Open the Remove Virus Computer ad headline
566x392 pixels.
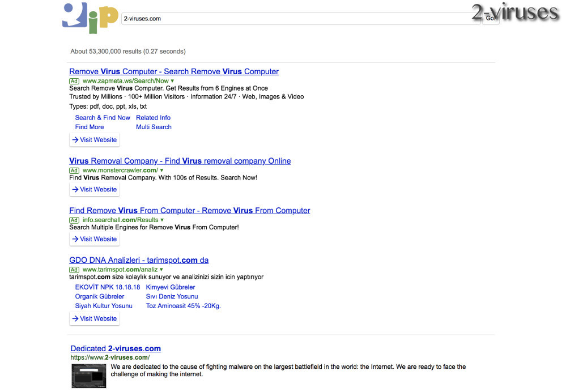point(173,71)
